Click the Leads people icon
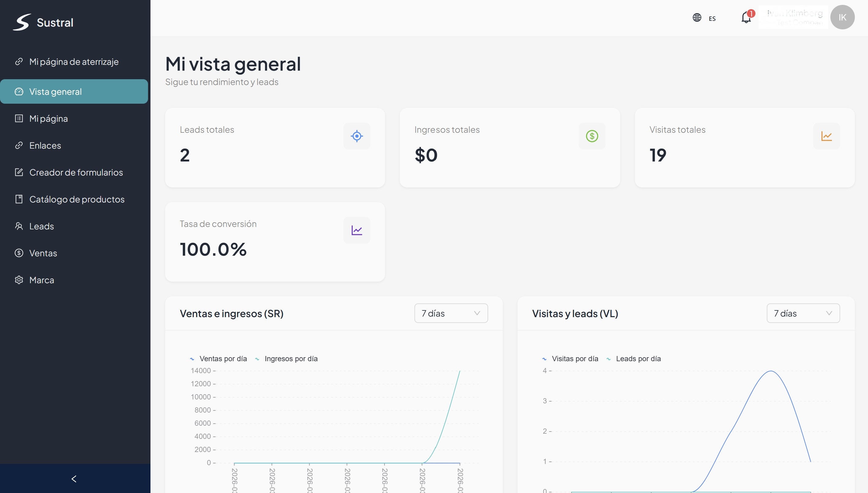This screenshot has width=868, height=493. 19,226
